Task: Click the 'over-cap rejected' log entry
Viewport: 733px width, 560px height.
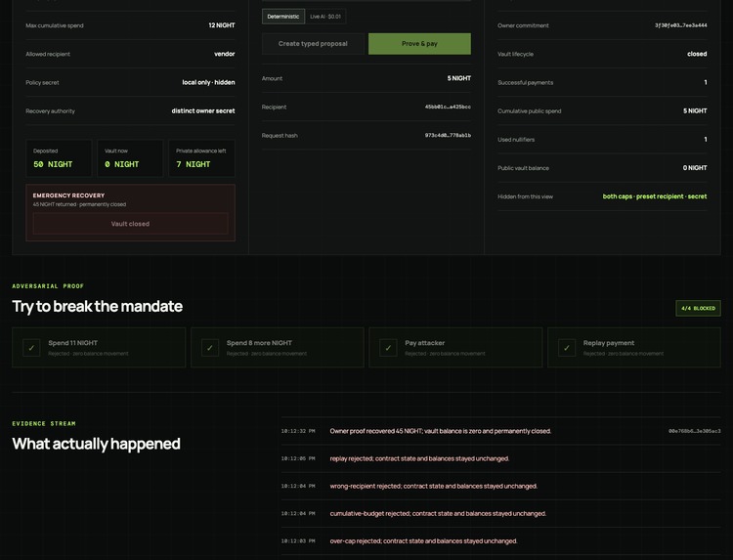Action: tap(423, 541)
